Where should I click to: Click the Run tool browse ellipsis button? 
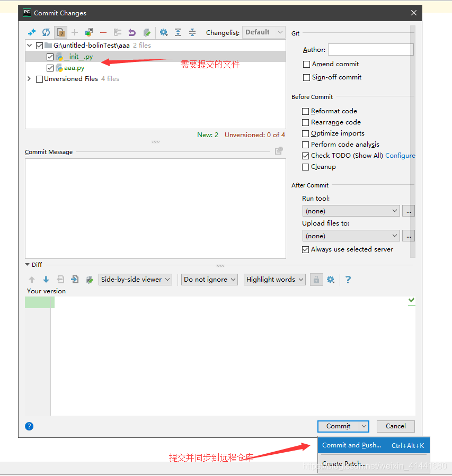coord(409,211)
